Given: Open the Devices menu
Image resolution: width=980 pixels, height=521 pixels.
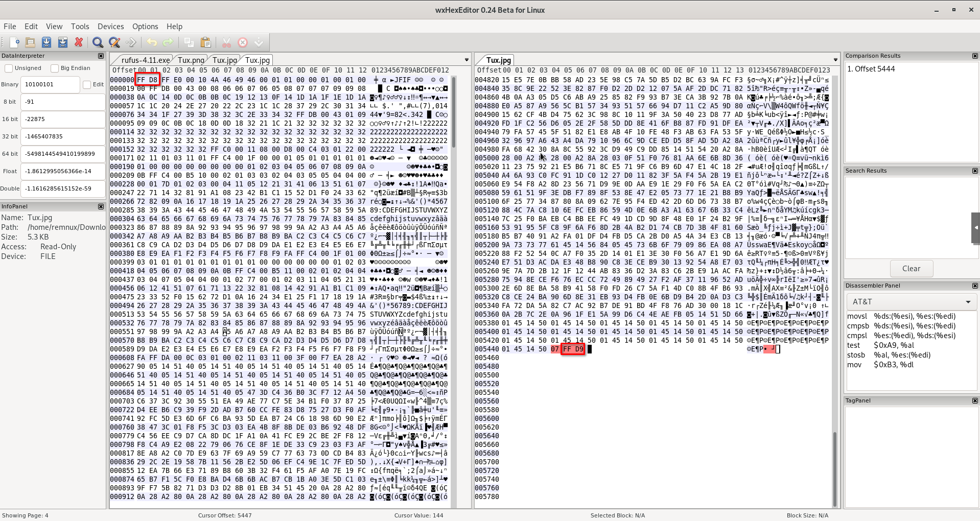Looking at the screenshot, I should 110,27.
